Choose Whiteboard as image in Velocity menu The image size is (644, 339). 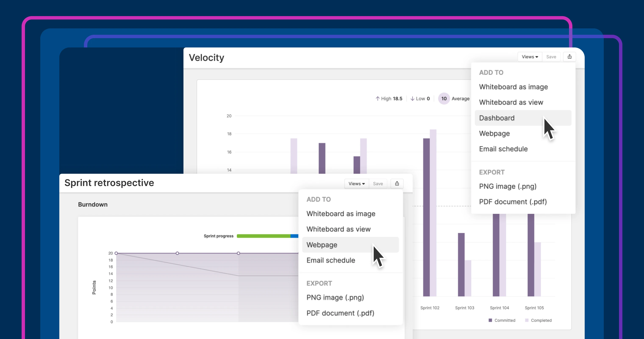[513, 87]
